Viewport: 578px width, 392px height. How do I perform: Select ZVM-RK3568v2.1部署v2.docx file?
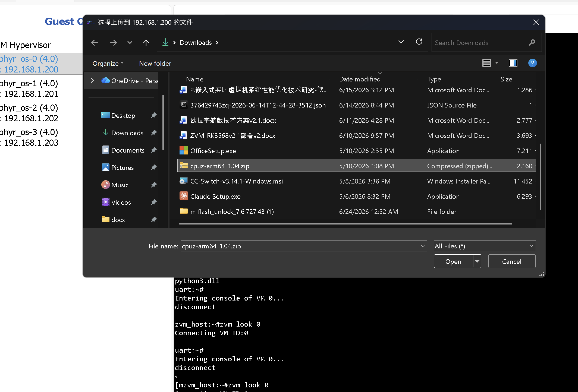357,135
